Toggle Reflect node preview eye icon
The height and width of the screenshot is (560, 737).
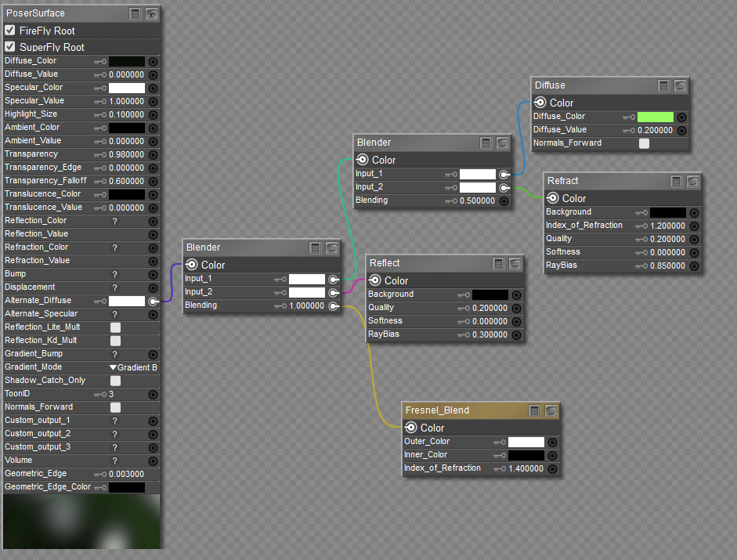coord(515,264)
